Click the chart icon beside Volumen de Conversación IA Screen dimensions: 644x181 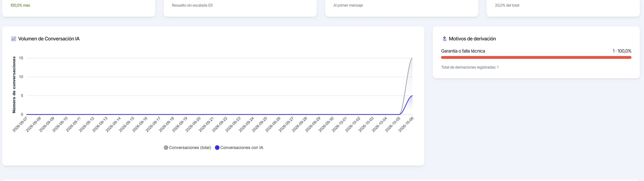pos(14,39)
